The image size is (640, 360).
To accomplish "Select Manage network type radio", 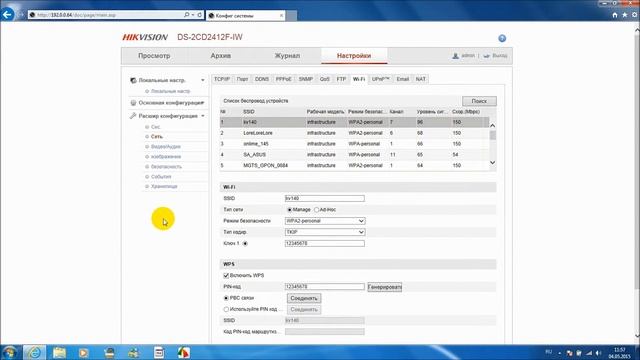I will [289, 210].
